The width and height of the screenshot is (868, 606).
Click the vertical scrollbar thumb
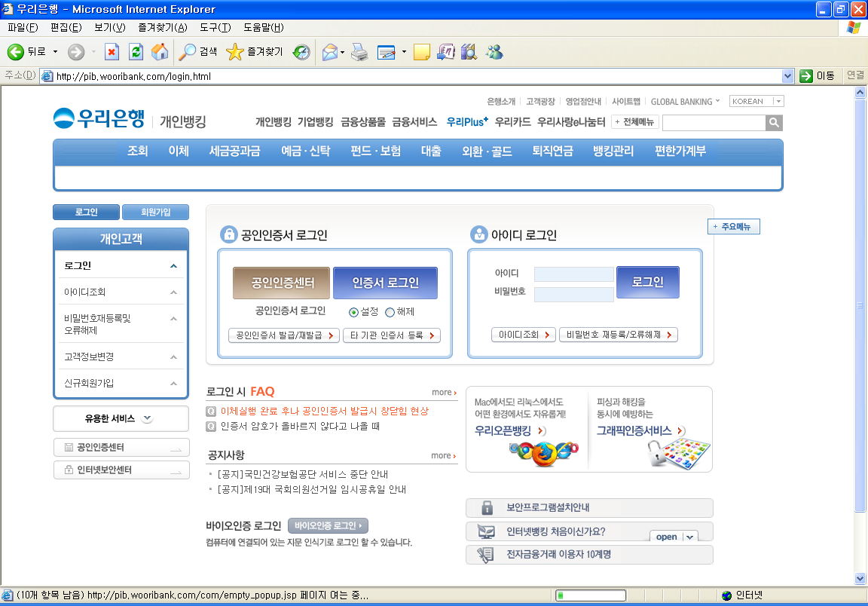(x=860, y=305)
